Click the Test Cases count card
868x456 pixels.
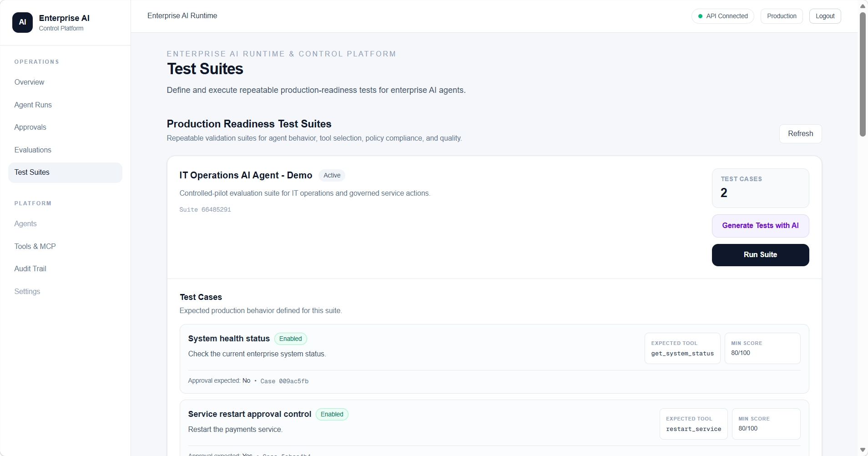(760, 188)
